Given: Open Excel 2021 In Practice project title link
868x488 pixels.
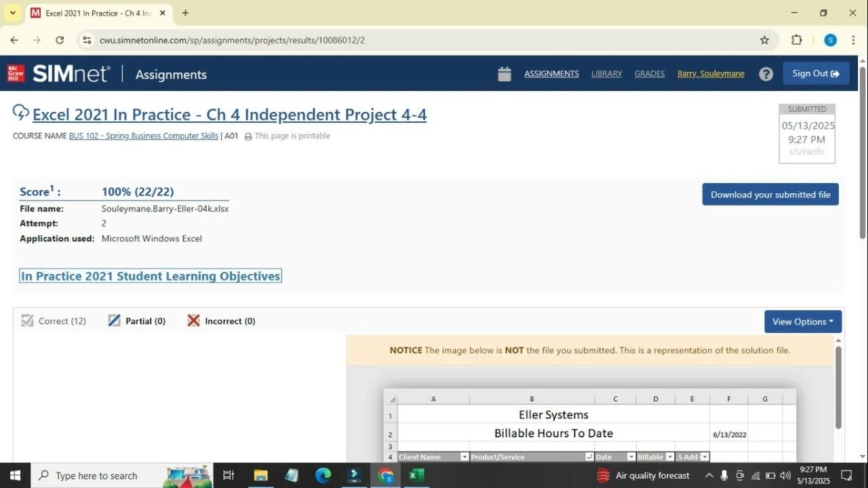Looking at the screenshot, I should (x=230, y=115).
